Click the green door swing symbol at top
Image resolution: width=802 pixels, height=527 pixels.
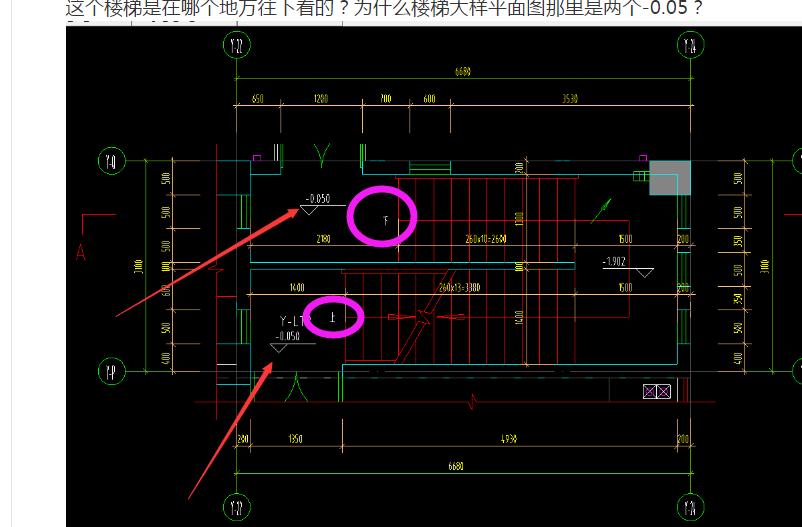click(322, 155)
